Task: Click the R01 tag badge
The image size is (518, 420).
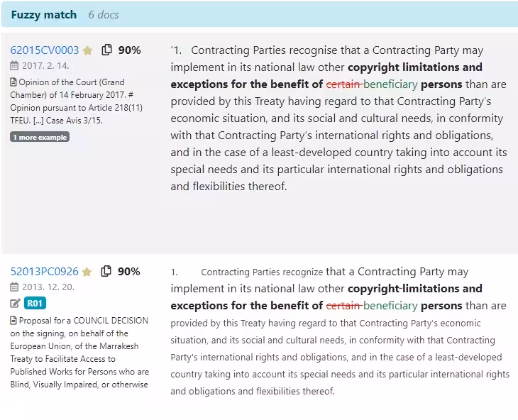Action: point(35,304)
